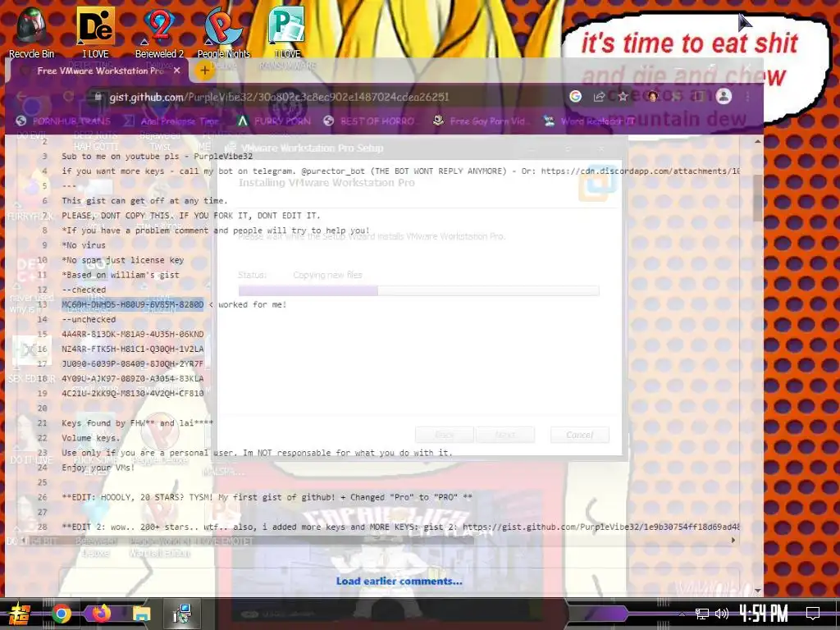This screenshot has width=840, height=630.
Task: Close the Free VMware Workstation Pro tab
Action: pos(177,71)
